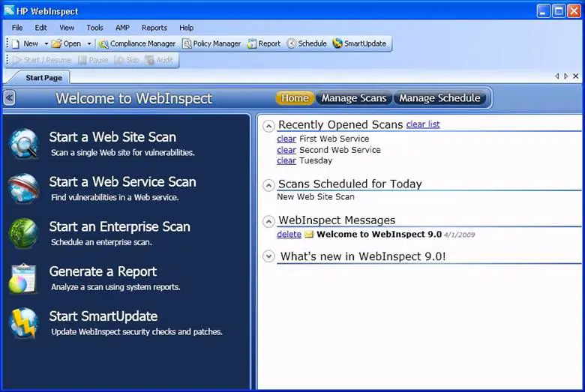Click the clear list link
This screenshot has height=392, width=585.
pos(423,124)
